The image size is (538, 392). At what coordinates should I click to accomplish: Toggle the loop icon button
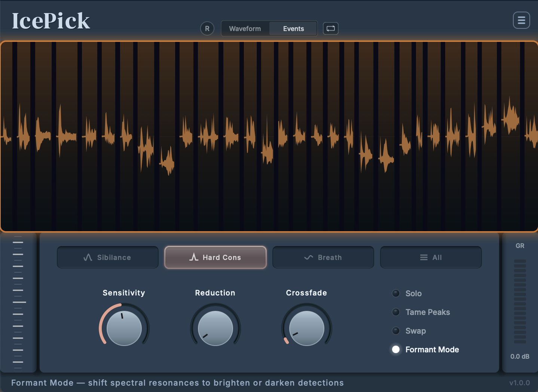331,28
